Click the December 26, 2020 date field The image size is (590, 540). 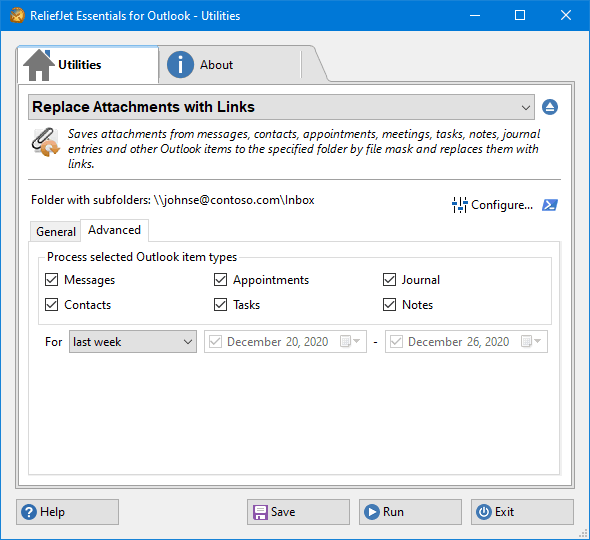pyautogui.click(x=466, y=342)
